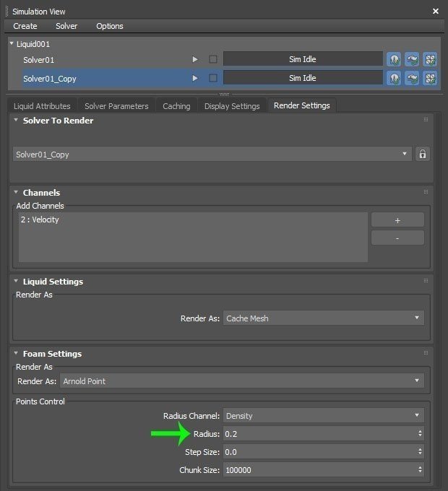Start simulation for Solver01_Copy with play button
The height and width of the screenshot is (491, 448).
[195, 78]
